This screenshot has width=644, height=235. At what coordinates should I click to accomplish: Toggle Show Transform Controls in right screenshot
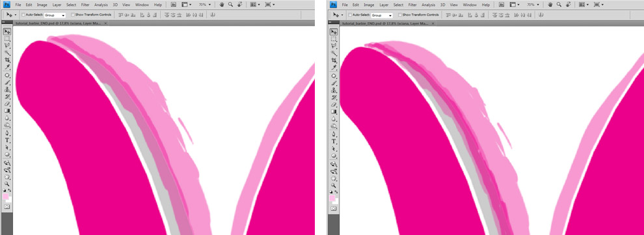pyautogui.click(x=399, y=15)
